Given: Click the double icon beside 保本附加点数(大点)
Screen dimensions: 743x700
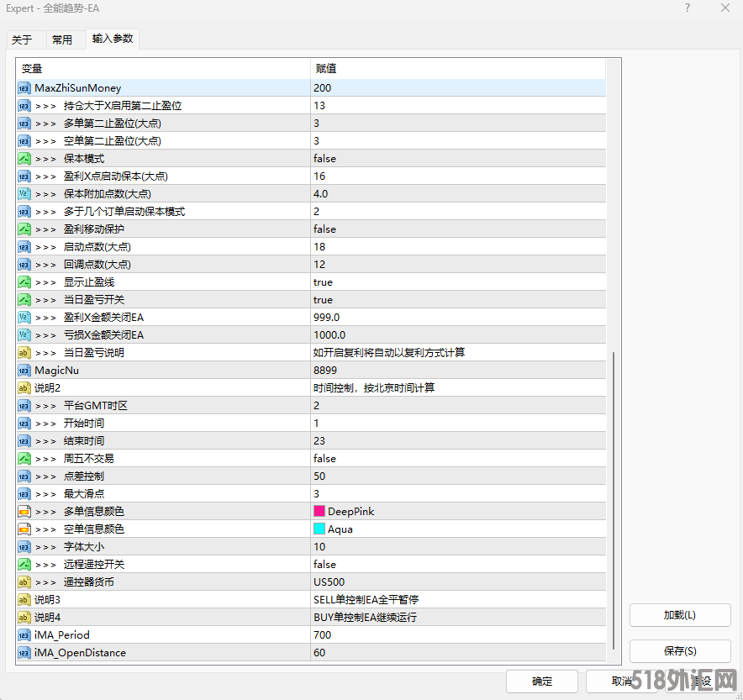Looking at the screenshot, I should (x=24, y=194).
